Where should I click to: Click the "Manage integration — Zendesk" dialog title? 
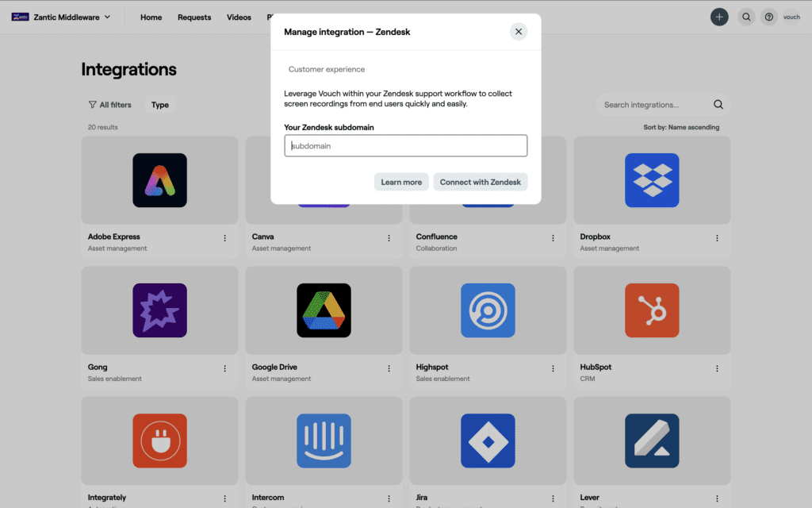(347, 32)
